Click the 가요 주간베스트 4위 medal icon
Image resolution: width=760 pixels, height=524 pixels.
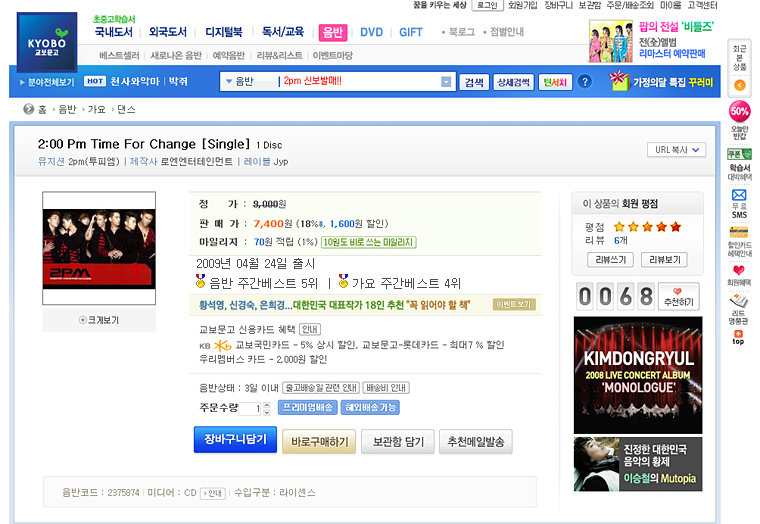[x=344, y=281]
